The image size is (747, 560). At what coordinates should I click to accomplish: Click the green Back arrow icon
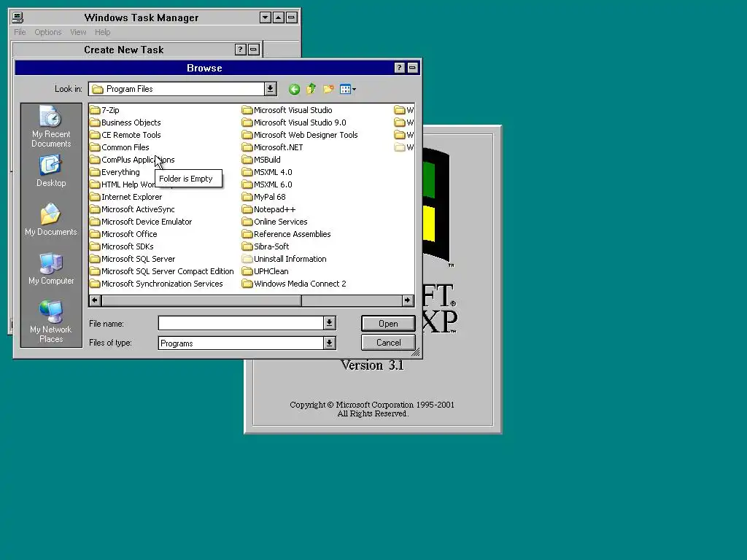pyautogui.click(x=295, y=89)
